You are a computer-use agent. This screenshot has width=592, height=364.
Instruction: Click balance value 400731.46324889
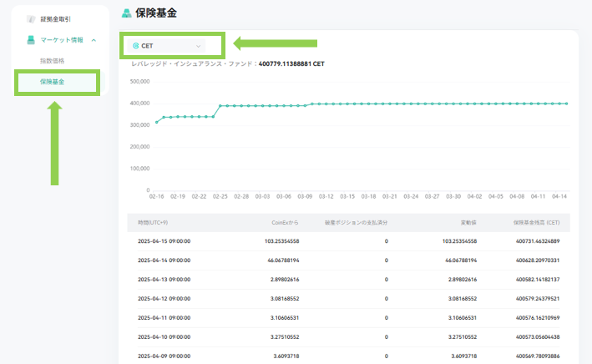click(538, 241)
